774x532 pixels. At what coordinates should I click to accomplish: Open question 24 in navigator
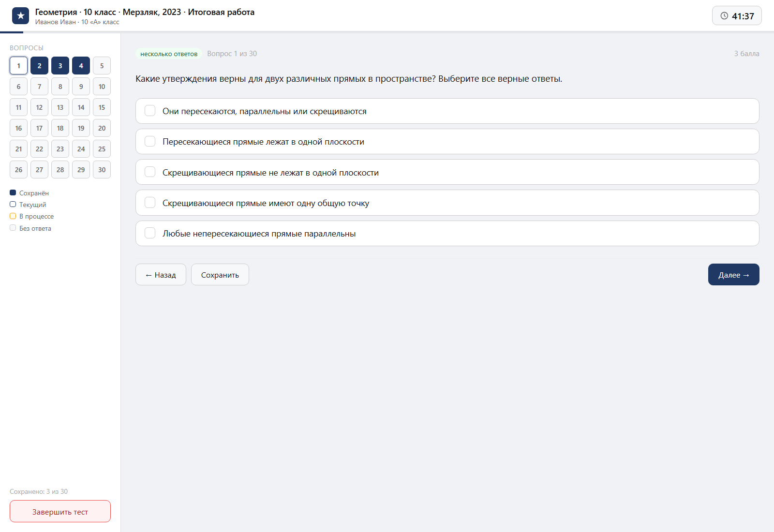[81, 149]
